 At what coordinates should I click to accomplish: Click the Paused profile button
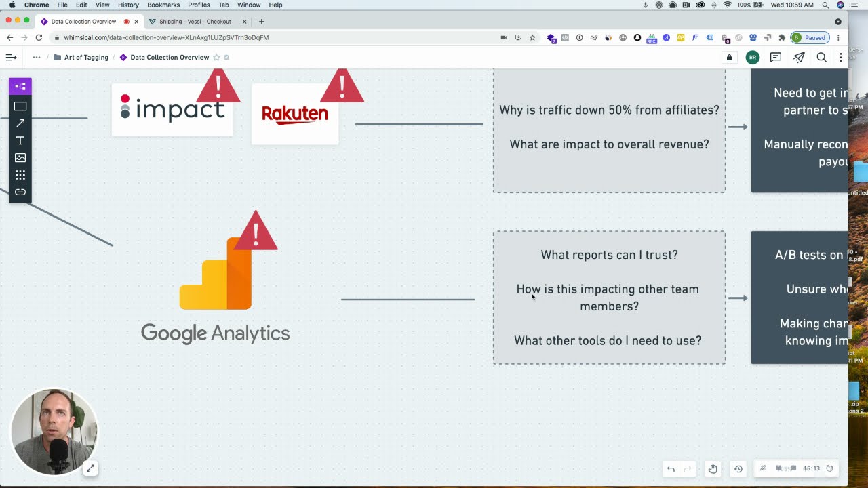(810, 37)
